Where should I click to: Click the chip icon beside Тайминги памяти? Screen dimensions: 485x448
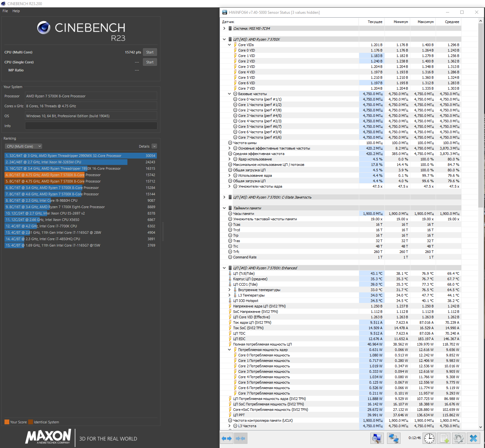(x=230, y=208)
